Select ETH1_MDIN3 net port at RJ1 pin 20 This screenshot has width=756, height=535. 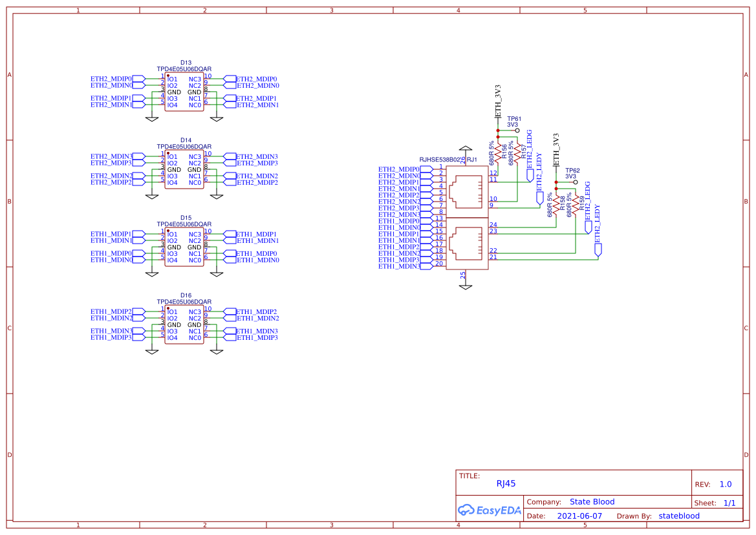[427, 266]
